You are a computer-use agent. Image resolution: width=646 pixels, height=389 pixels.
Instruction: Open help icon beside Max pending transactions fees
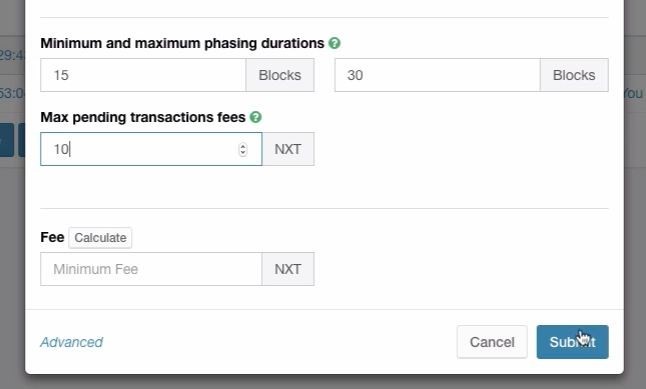256,117
